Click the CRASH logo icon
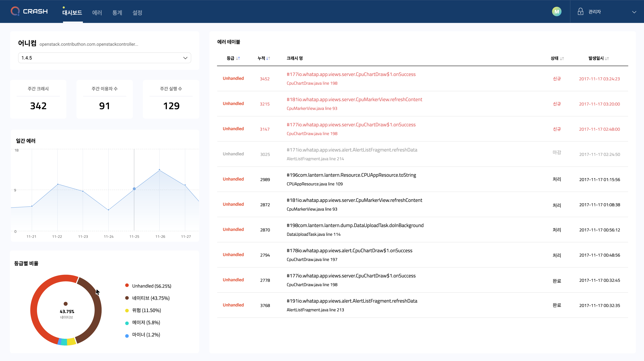 15,11
